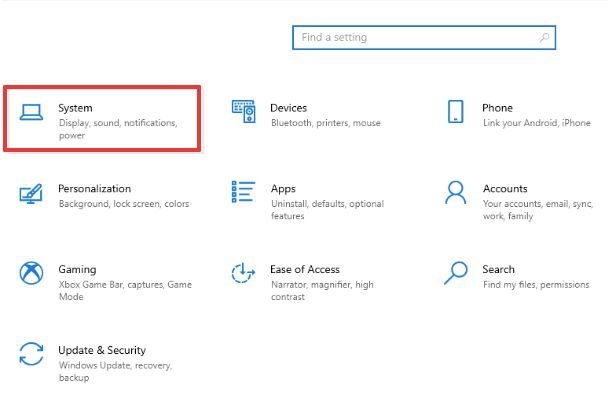Open the System settings title link
The height and width of the screenshot is (405, 609).
(75, 108)
